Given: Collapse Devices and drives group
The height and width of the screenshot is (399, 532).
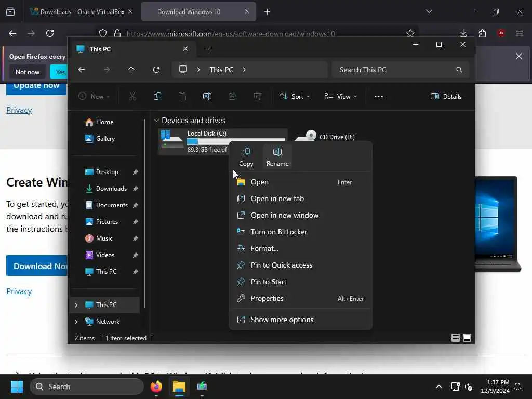Looking at the screenshot, I should pyautogui.click(x=156, y=121).
